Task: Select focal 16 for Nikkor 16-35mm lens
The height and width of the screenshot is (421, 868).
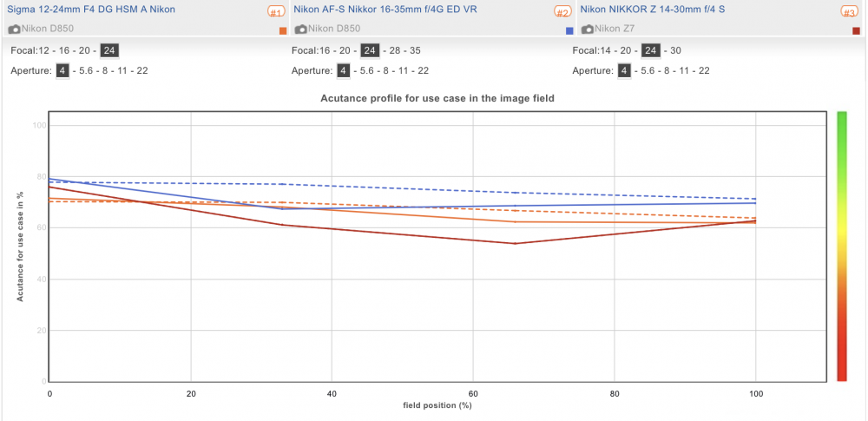Action: pyautogui.click(x=323, y=51)
